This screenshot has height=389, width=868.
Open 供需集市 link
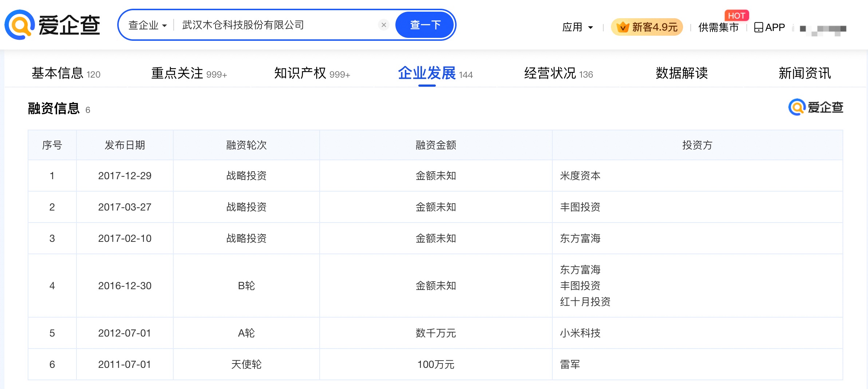tap(718, 27)
